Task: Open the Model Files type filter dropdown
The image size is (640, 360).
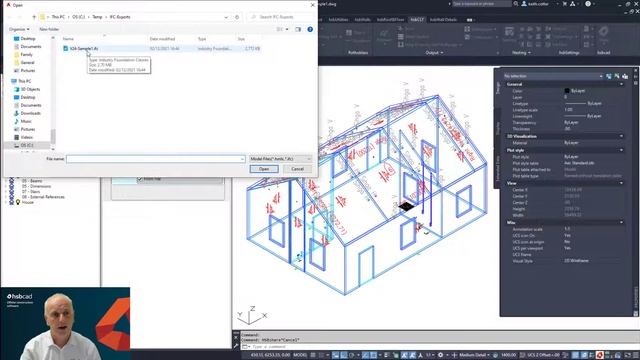Action: coord(281,159)
